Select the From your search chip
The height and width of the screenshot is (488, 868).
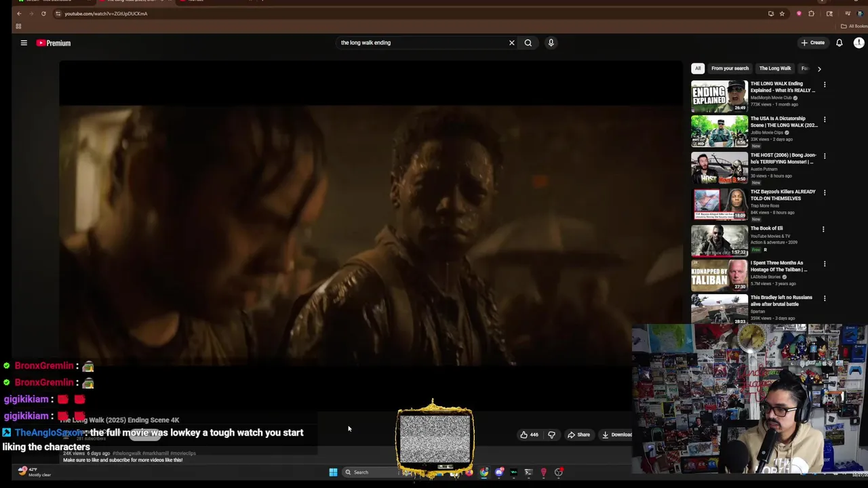730,68
